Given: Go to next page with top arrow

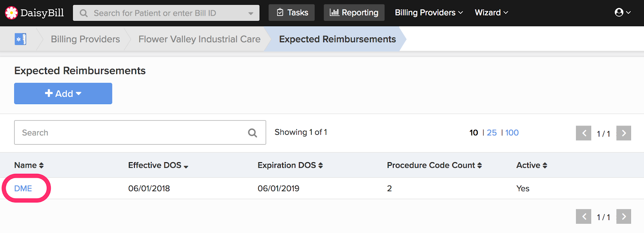Looking at the screenshot, I should coord(623,133).
